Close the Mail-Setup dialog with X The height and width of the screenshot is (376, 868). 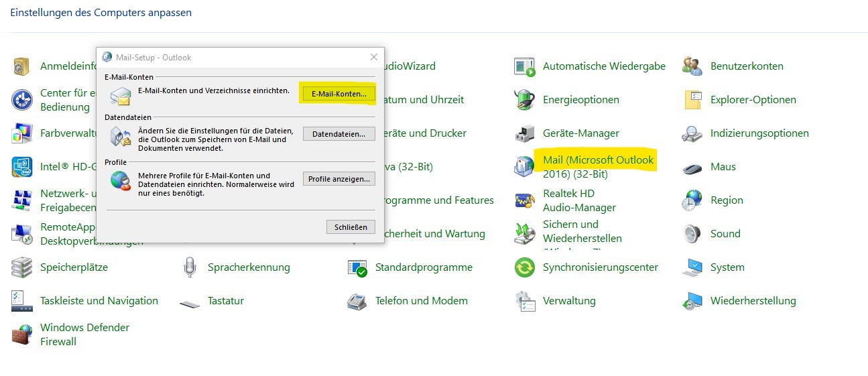374,57
